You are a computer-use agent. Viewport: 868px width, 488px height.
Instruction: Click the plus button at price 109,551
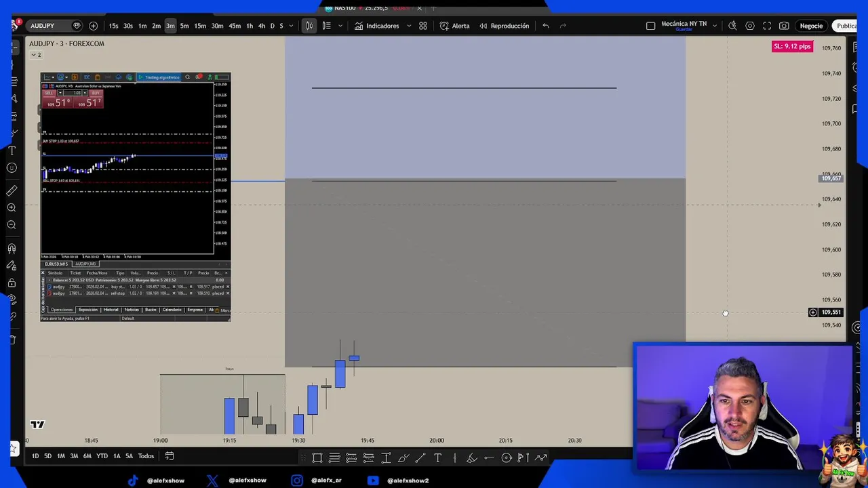coord(813,312)
